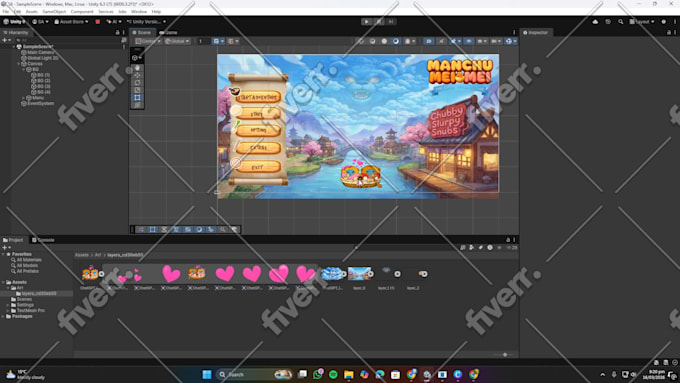Open Inspector panel more options menu
Screen dimensions: 680x383
tap(675, 33)
